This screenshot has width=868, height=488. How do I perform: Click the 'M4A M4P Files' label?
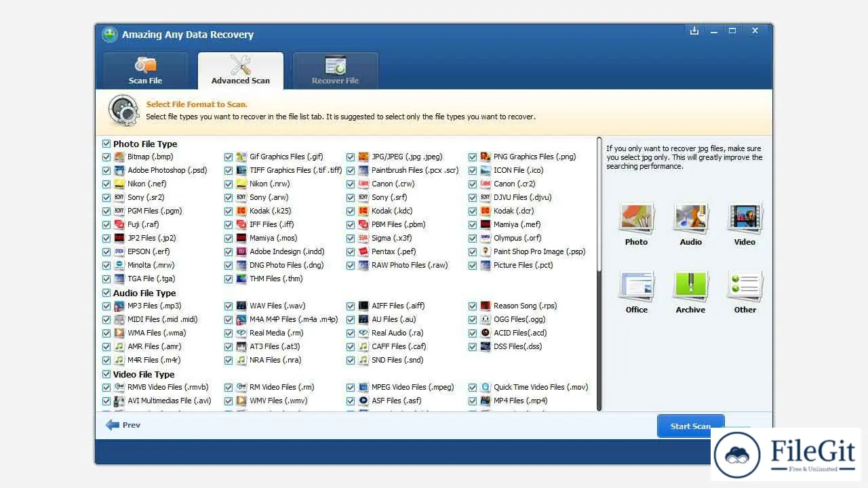pos(294,319)
